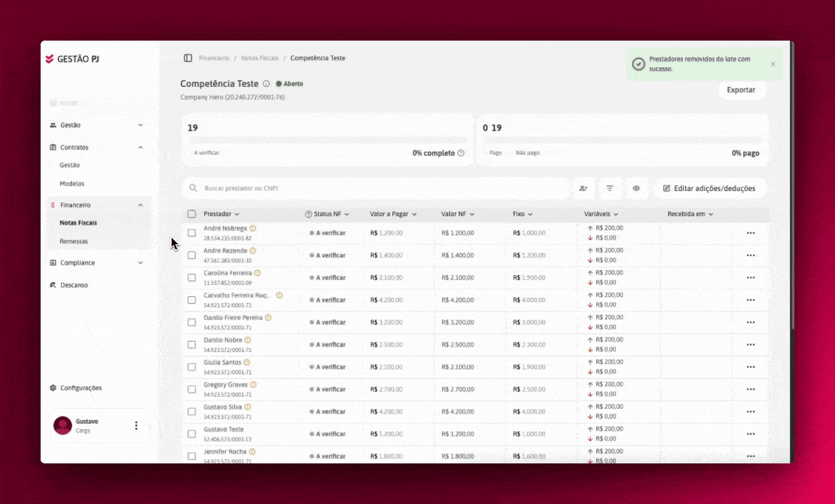
Task: Open Gustavo user options menu
Action: 137,425
